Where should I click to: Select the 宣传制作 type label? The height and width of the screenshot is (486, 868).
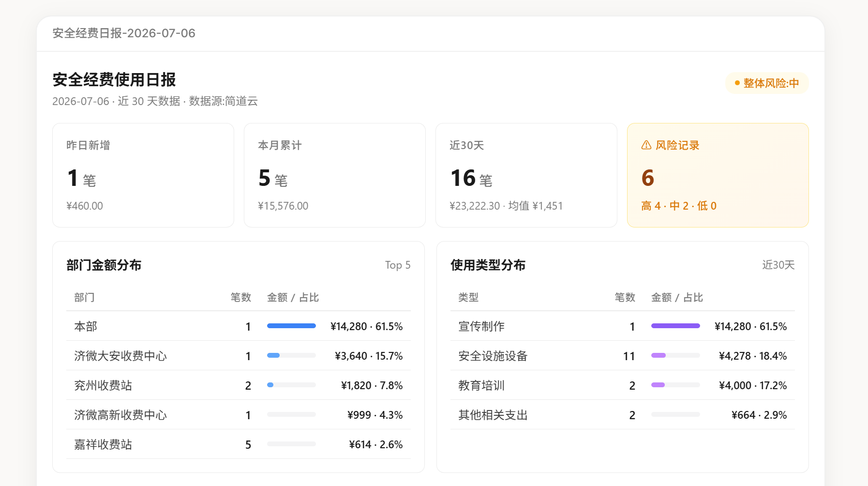[x=481, y=326]
